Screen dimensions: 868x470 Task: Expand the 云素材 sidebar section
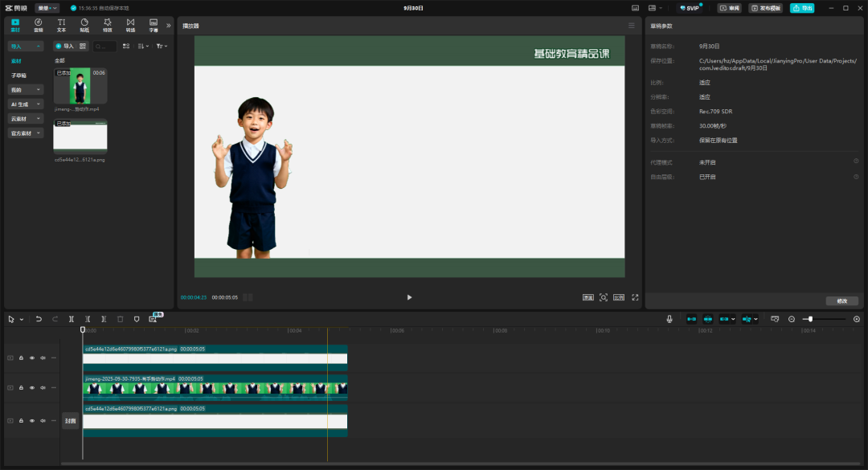[26, 118]
